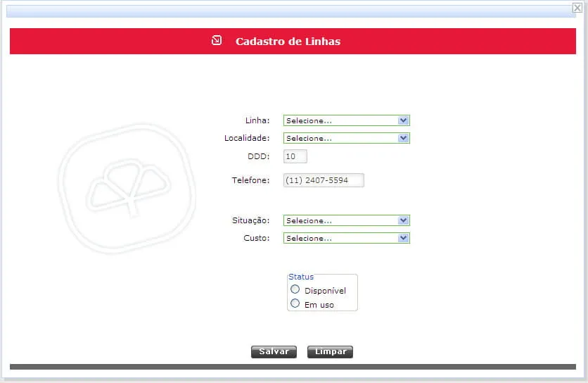Open the Localidade dropdown

[347, 138]
